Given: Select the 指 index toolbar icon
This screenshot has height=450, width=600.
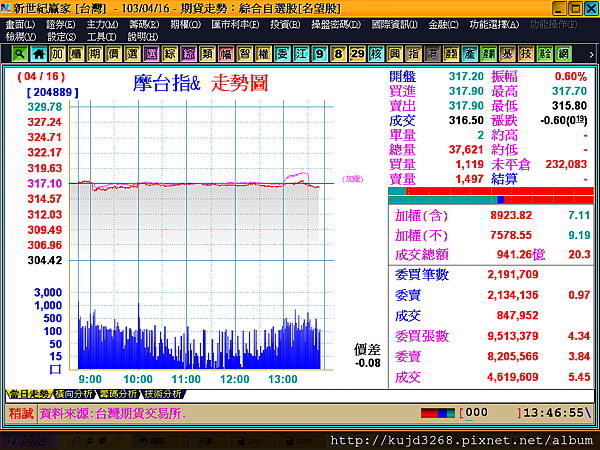Looking at the screenshot, I should click(x=414, y=54).
